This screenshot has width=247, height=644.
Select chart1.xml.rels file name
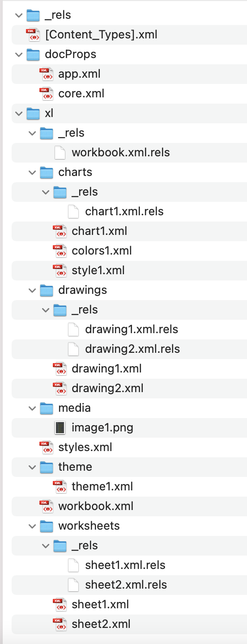click(x=124, y=212)
